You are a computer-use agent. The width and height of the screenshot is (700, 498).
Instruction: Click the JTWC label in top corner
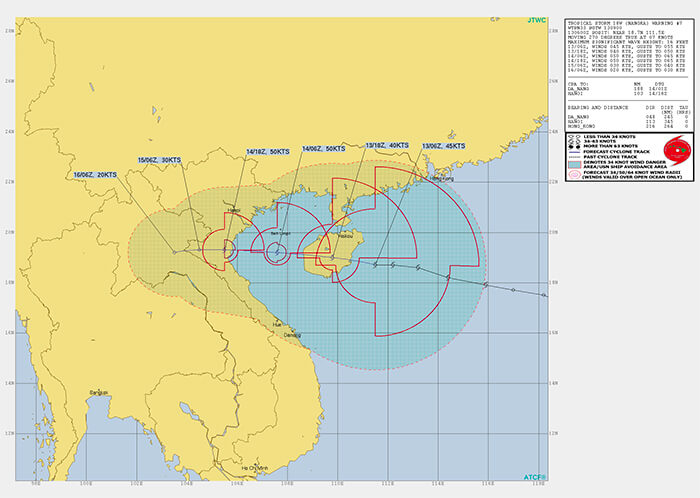538,20
